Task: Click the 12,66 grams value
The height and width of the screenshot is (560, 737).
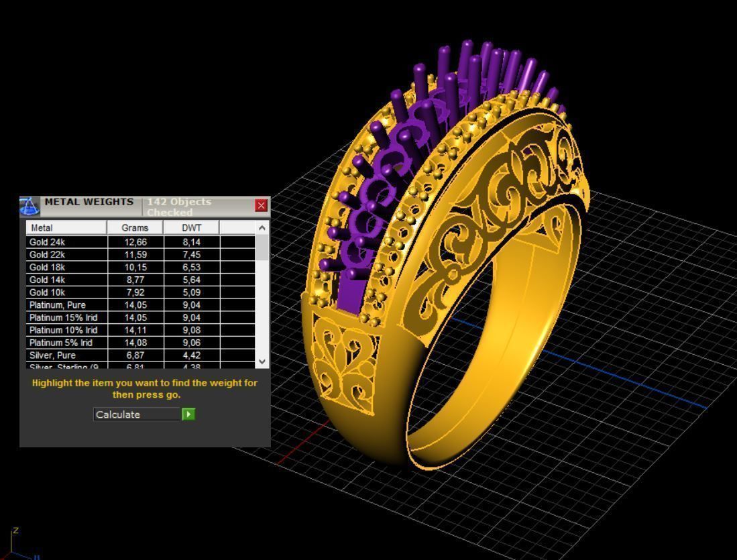Action: coord(135,242)
